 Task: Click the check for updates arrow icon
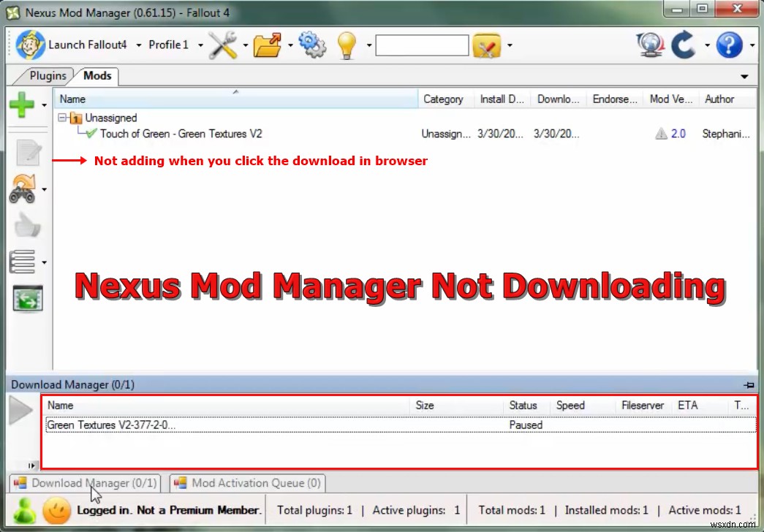pos(683,45)
